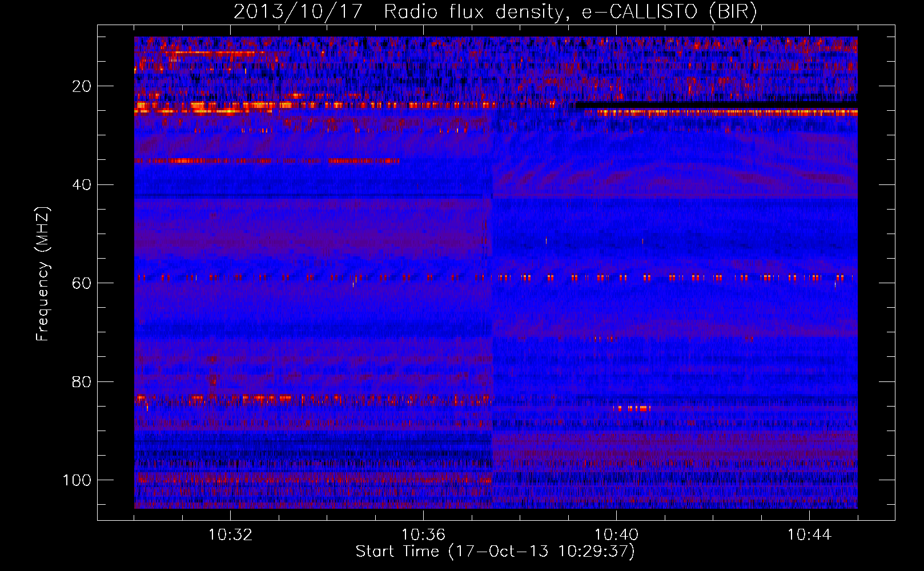Click the 10:44 time tick label
The image size is (924, 571).
pyautogui.click(x=809, y=535)
